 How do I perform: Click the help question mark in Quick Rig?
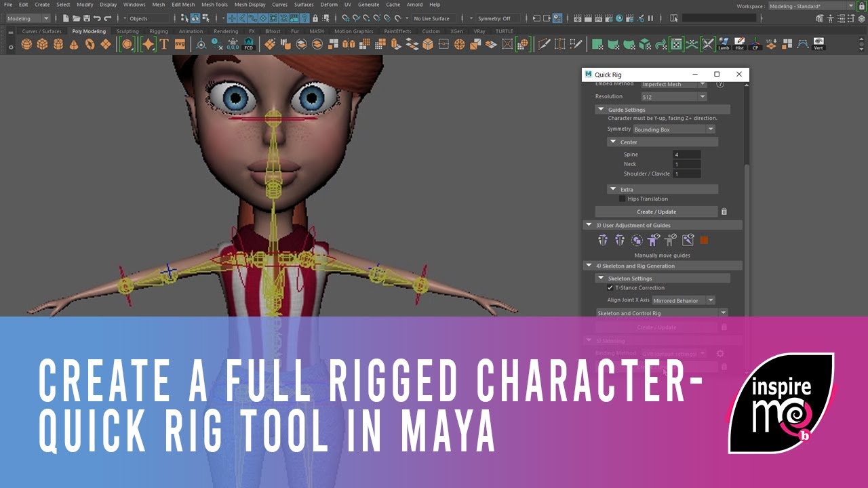720,84
